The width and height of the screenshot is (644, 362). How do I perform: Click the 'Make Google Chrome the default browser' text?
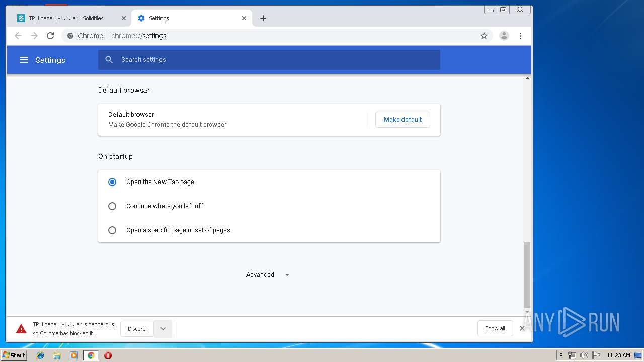(168, 125)
